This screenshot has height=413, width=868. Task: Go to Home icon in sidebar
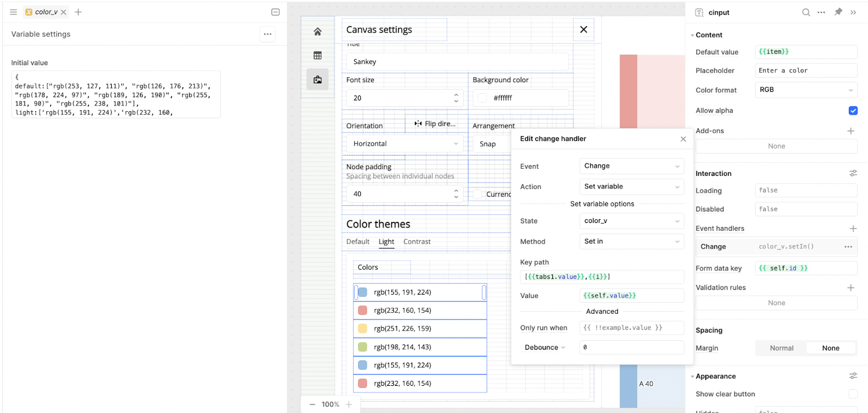click(x=317, y=31)
